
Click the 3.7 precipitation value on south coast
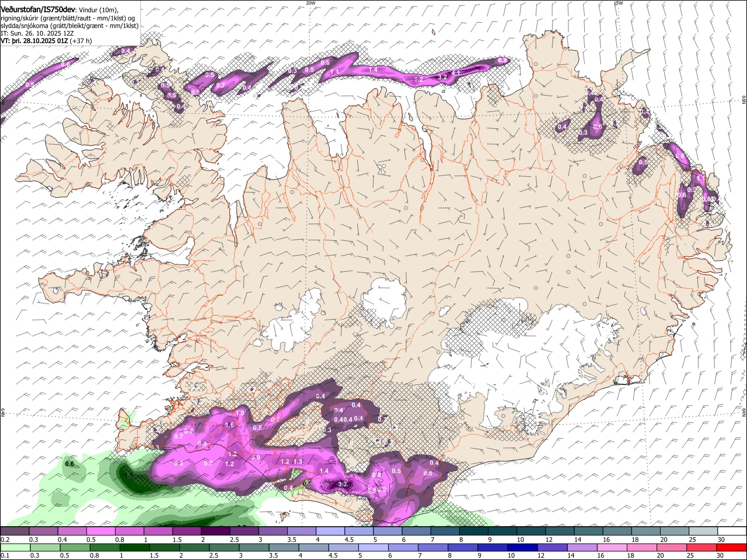pos(343,484)
